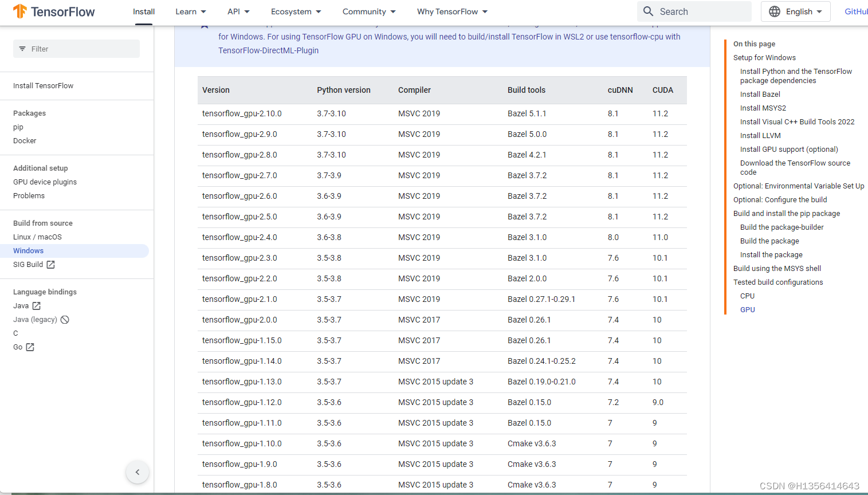
Task: Click external link icon beside SIG Build
Action: click(50, 265)
